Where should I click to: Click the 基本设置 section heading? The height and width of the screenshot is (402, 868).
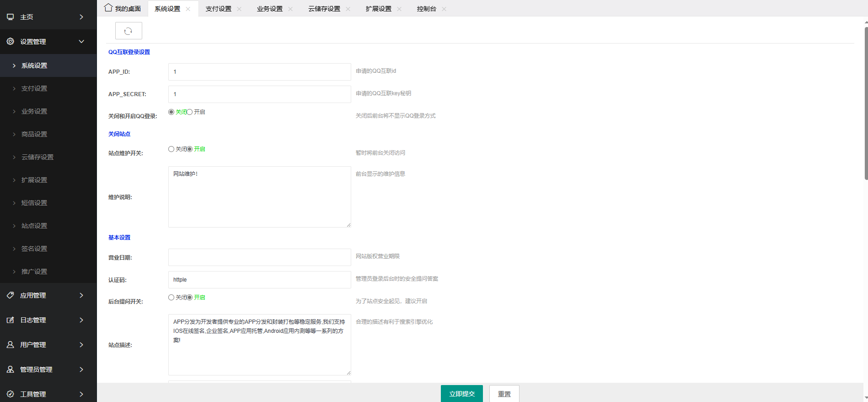119,238
